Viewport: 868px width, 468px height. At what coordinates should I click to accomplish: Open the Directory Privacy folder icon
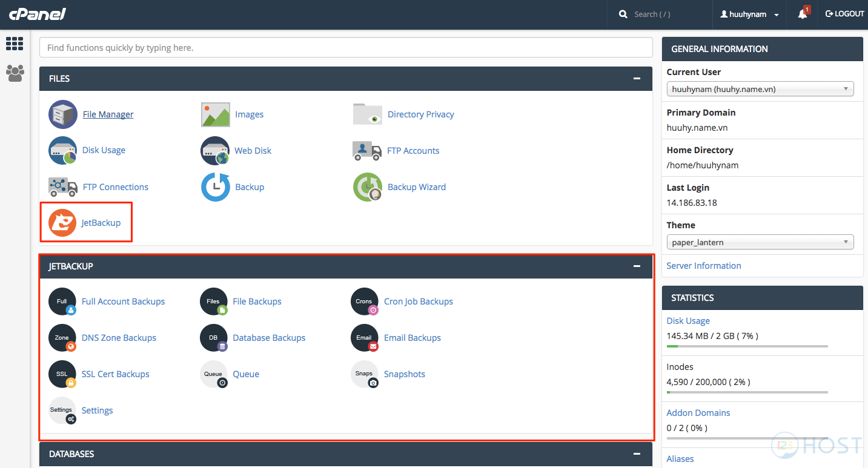click(x=368, y=114)
